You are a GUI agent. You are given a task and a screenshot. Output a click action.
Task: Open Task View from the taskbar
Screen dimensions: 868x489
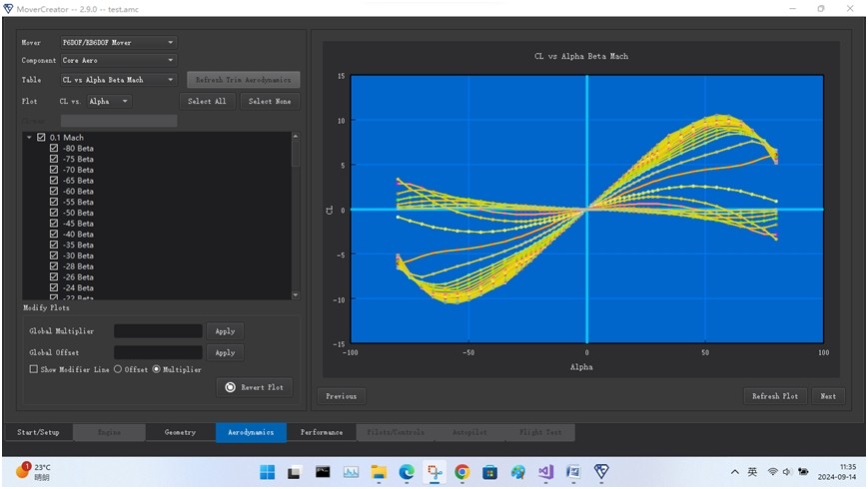pyautogui.click(x=294, y=472)
